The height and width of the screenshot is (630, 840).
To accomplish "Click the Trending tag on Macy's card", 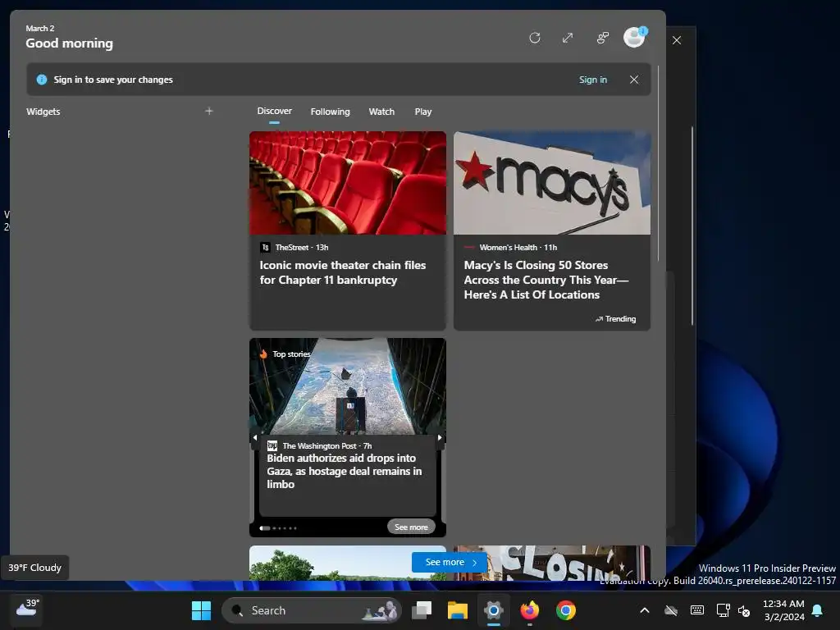I will tap(615, 319).
